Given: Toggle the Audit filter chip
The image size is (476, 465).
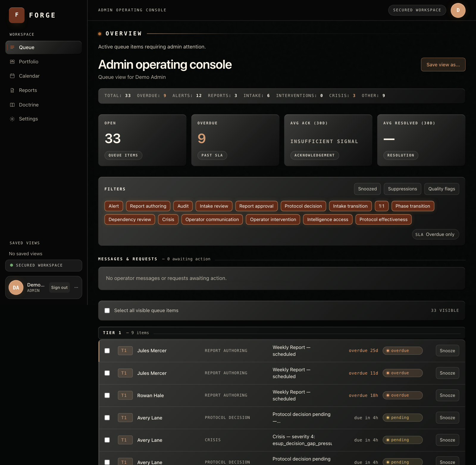Looking at the screenshot, I should click(x=183, y=206).
